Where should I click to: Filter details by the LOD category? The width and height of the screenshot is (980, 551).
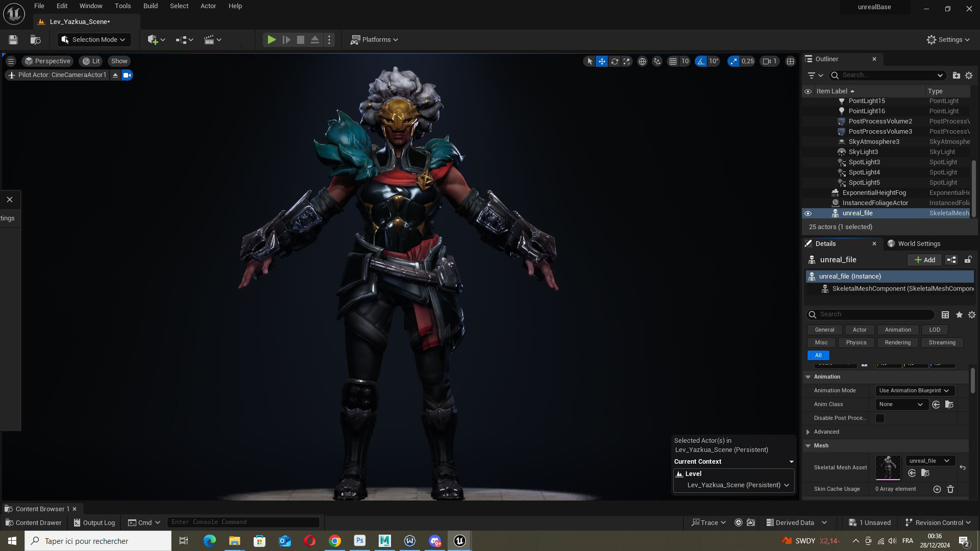(x=935, y=330)
